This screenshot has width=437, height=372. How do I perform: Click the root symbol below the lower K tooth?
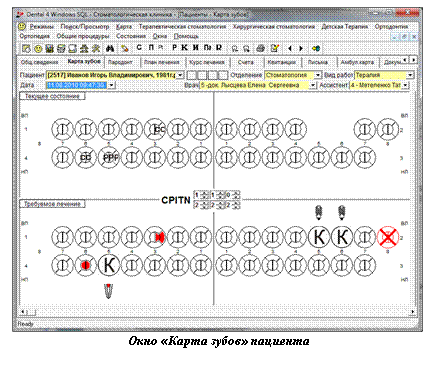pyautogui.click(x=108, y=291)
